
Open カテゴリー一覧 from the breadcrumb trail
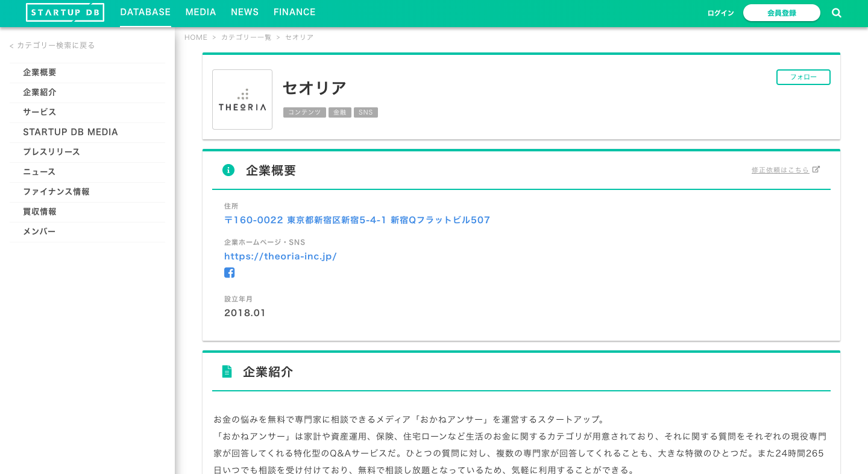[x=246, y=37]
